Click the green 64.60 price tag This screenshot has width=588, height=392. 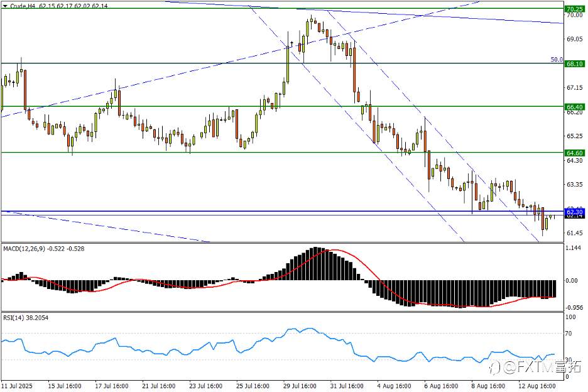click(575, 153)
